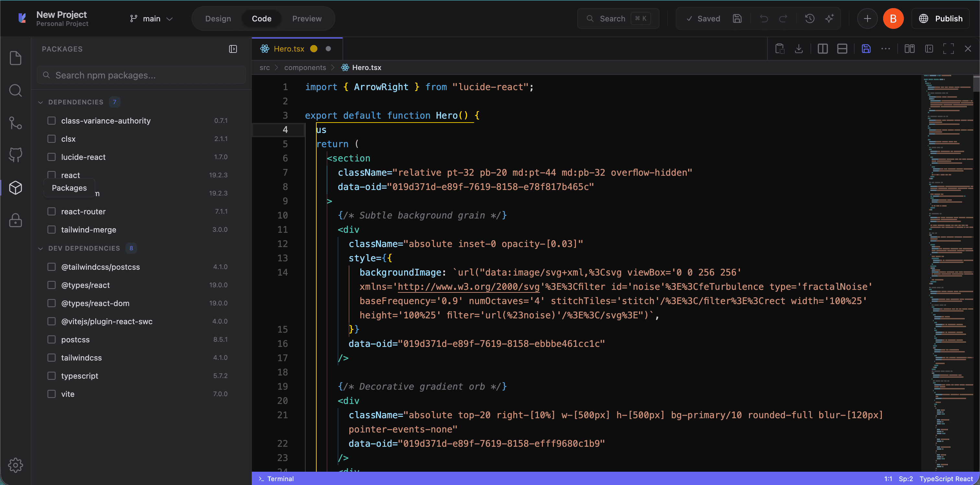Collapse the DEPENDENCIES section
Image resolution: width=980 pixels, height=485 pixels.
pos(40,102)
